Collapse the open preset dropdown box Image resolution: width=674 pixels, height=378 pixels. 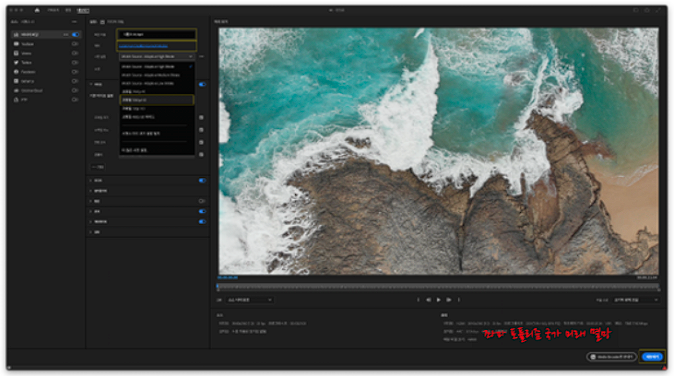(157, 56)
